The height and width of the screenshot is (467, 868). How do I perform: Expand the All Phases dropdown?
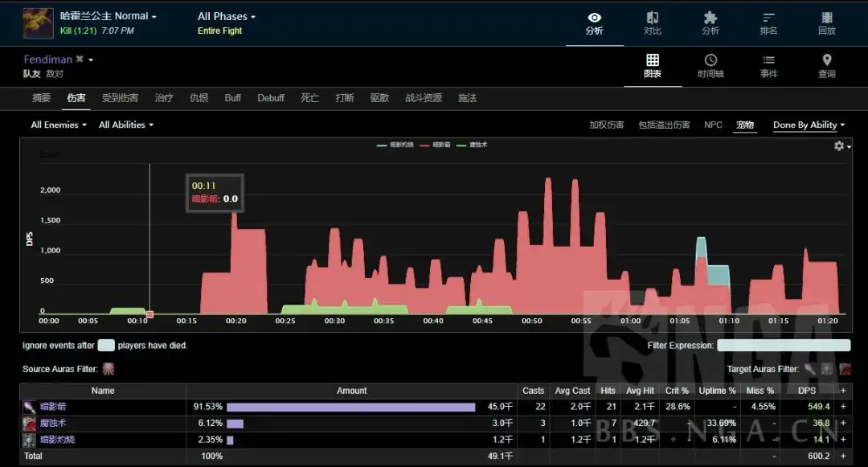click(226, 16)
